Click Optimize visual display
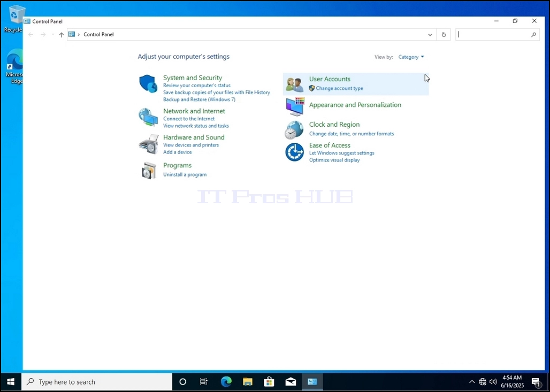This screenshot has width=550, height=392. (334, 160)
